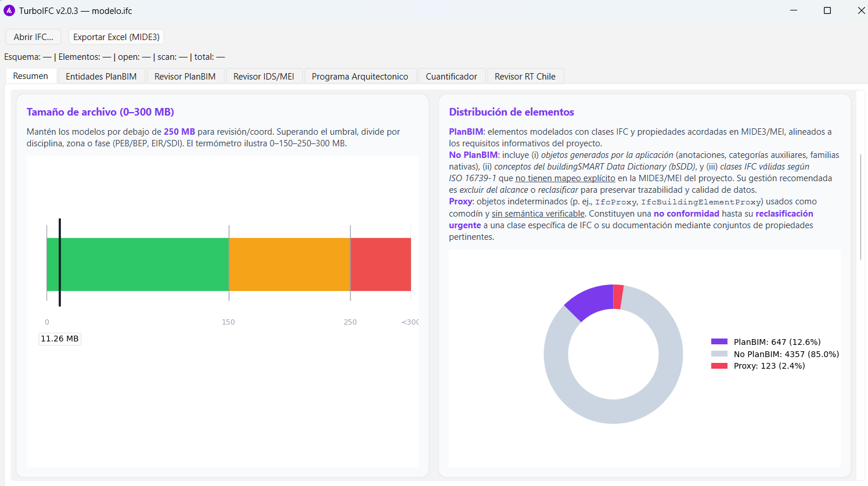The height and width of the screenshot is (486, 868).
Task: Close the TurboIFC window
Action: coord(861,10)
